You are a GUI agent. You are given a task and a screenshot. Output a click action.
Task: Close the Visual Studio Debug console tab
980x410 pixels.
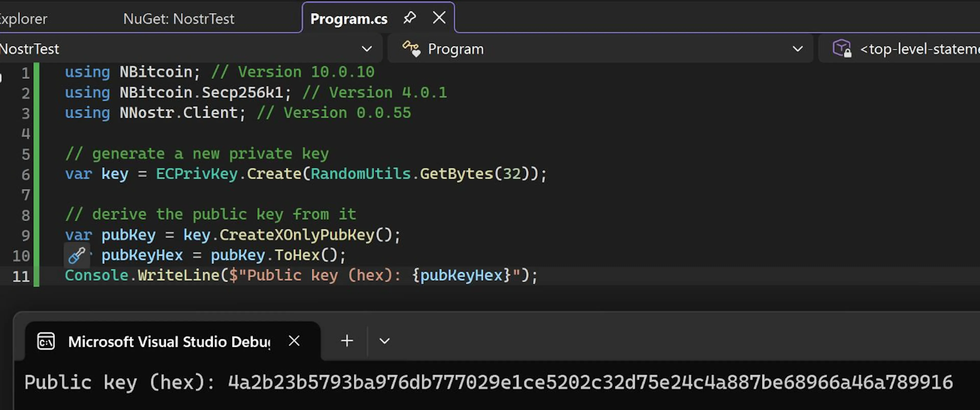[x=294, y=341]
